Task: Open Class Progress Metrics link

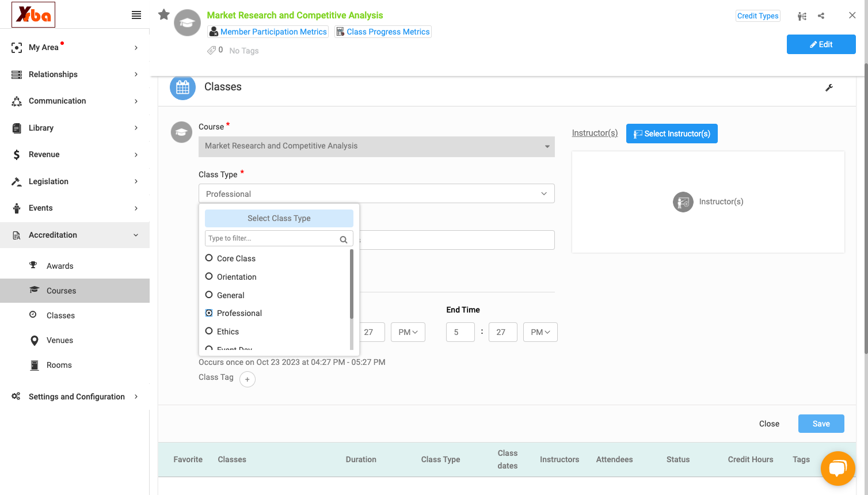Action: click(383, 32)
